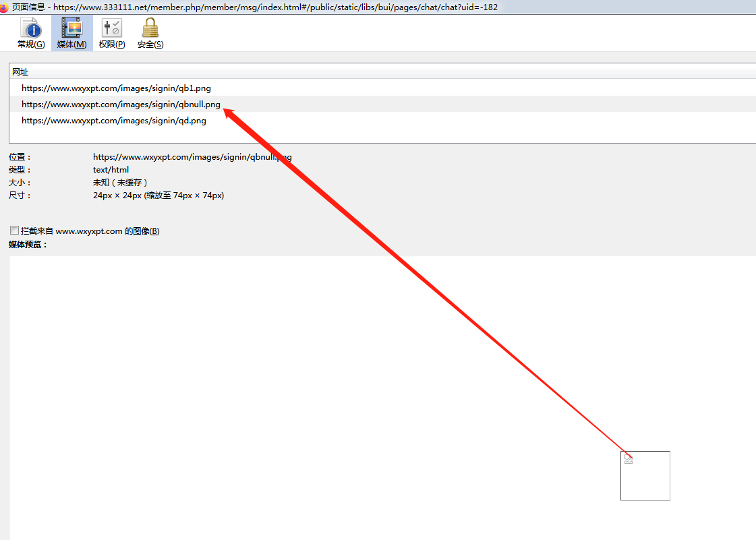Click the text/html type value

click(111, 170)
